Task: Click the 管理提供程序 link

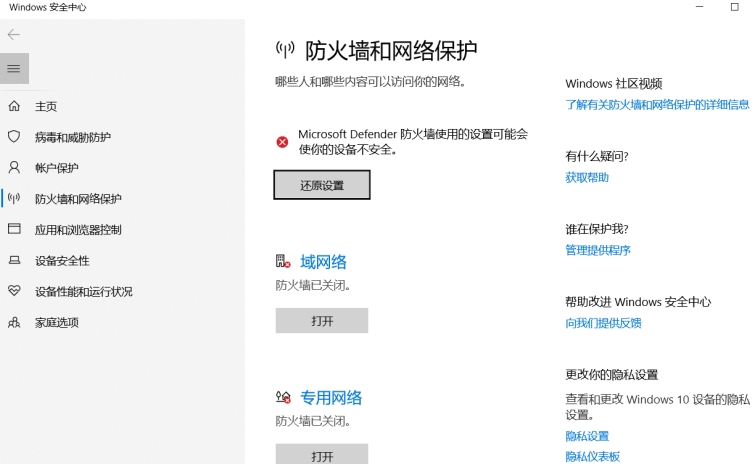Action: (598, 250)
